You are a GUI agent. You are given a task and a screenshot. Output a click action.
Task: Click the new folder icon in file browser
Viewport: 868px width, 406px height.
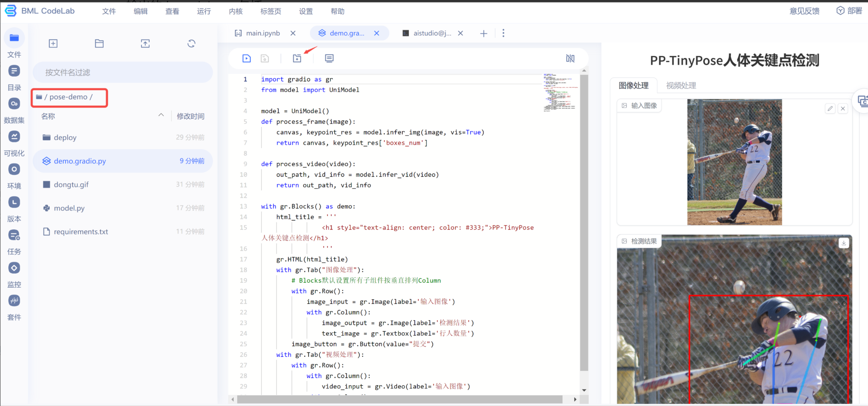[99, 43]
